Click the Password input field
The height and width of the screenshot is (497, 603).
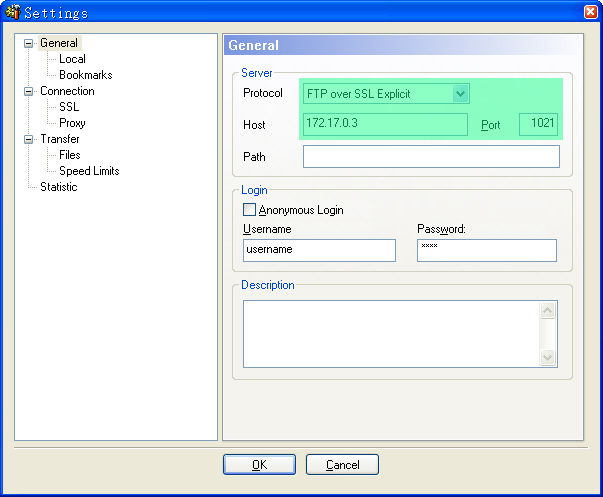(487, 250)
